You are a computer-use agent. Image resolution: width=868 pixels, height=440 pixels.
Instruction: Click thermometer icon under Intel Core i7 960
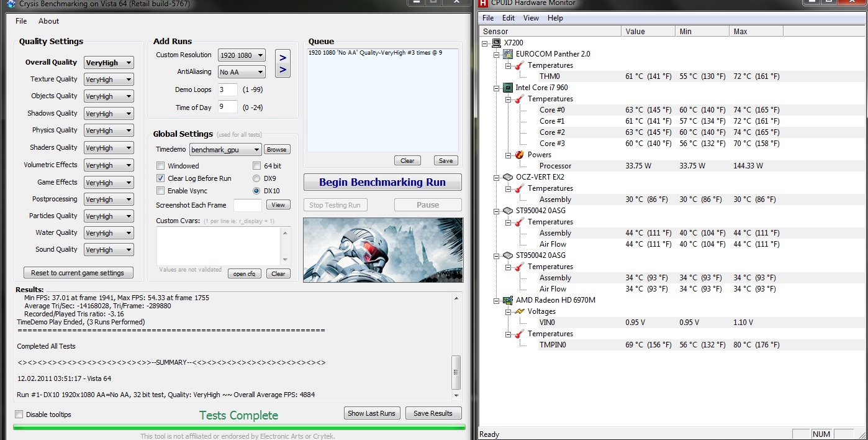coord(519,99)
